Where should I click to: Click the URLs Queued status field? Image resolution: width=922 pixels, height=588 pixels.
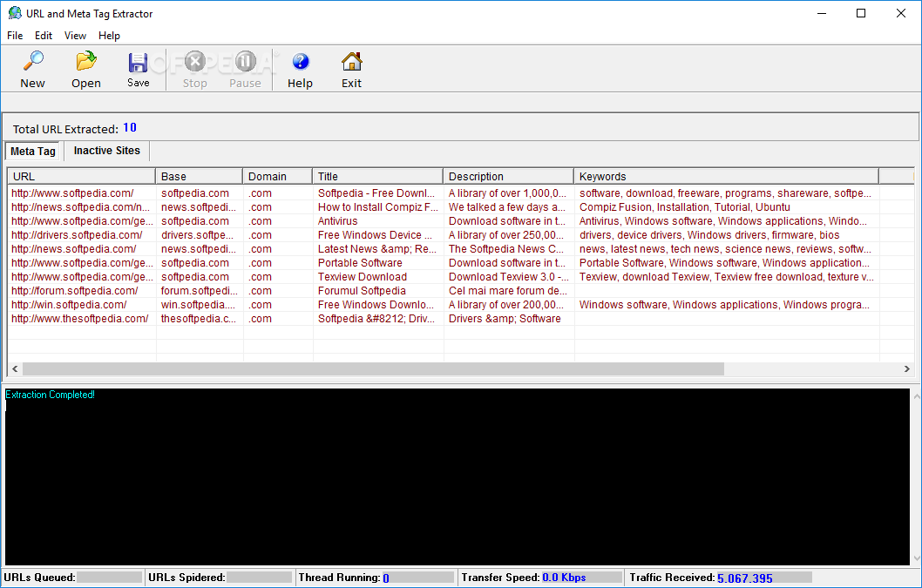pos(110,578)
